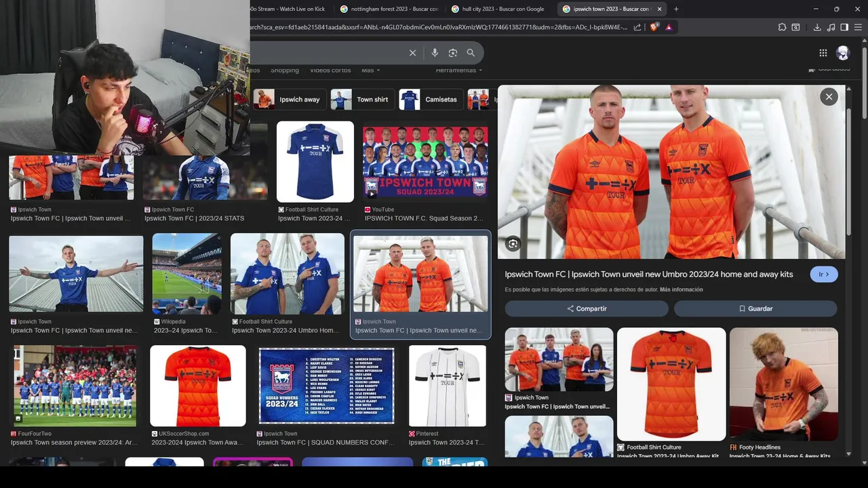Open the UKSoccerShop orange shirt thumbnail
Screen dimensions: 868x488
pyautogui.click(x=198, y=386)
